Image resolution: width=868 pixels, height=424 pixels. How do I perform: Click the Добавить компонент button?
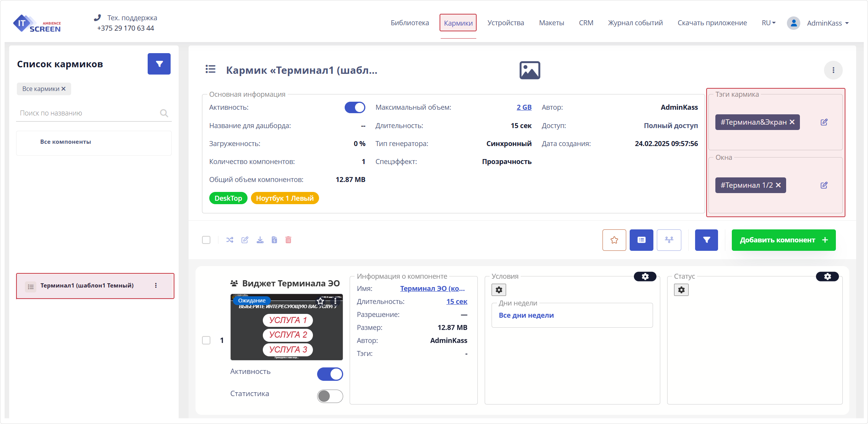(783, 240)
